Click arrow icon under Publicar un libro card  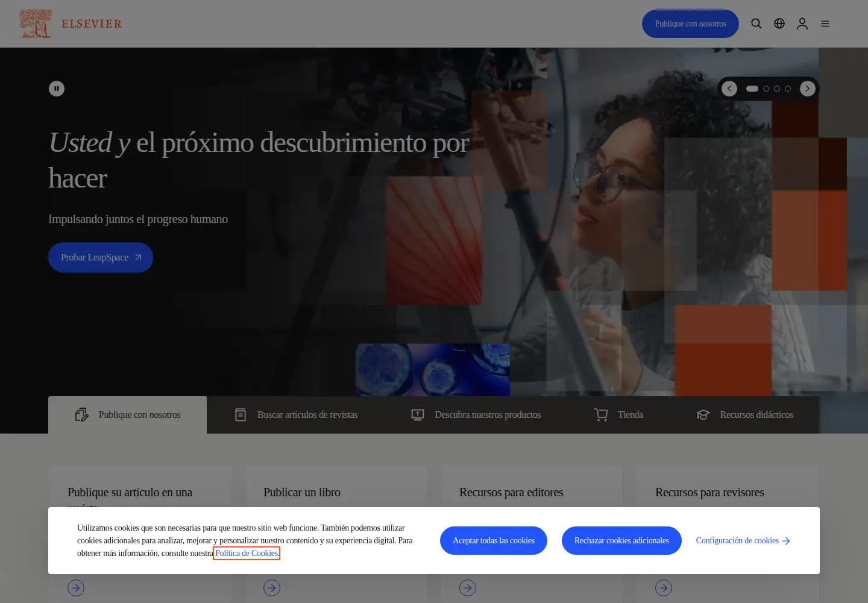(x=272, y=588)
